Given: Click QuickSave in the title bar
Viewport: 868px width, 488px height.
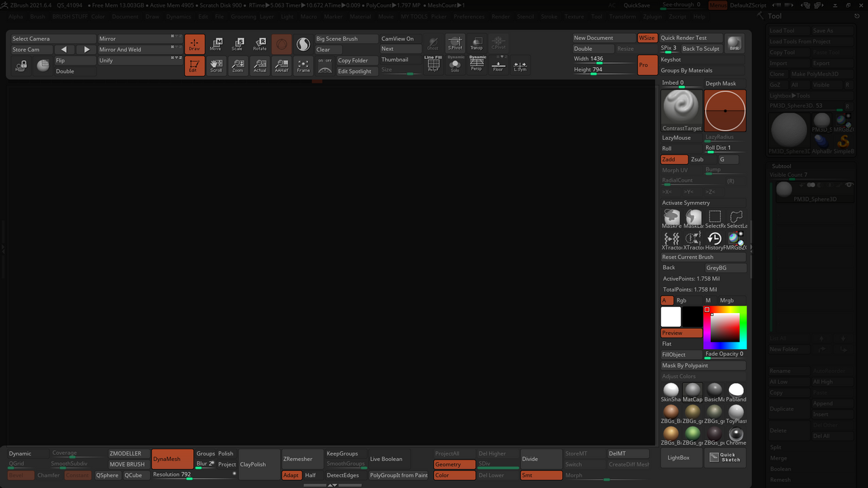Looking at the screenshot, I should click(637, 5).
